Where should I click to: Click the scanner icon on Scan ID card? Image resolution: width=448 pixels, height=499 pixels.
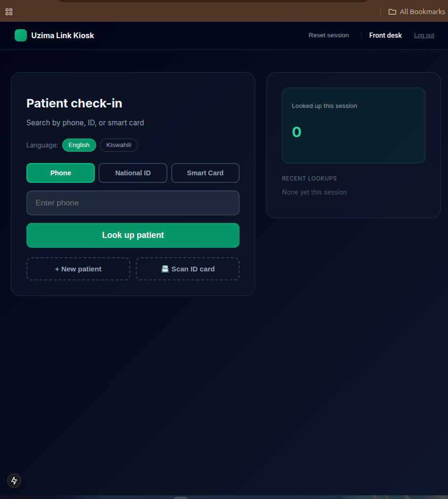165,269
